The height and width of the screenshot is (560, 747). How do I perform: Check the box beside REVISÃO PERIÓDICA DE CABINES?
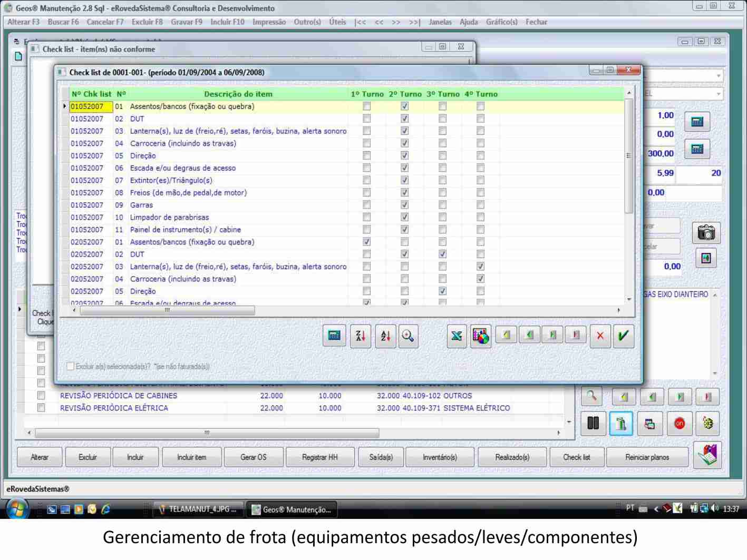point(41,396)
